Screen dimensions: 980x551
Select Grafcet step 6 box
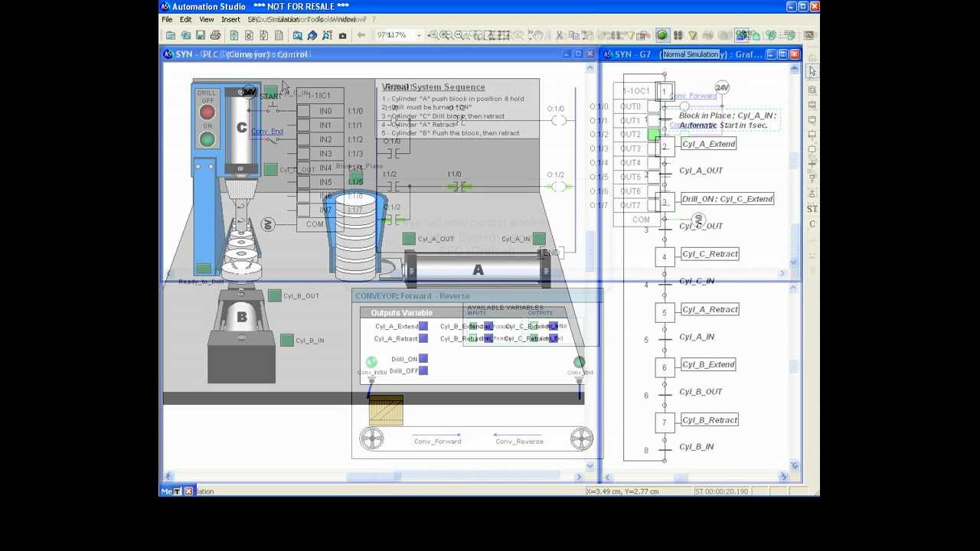click(x=664, y=367)
